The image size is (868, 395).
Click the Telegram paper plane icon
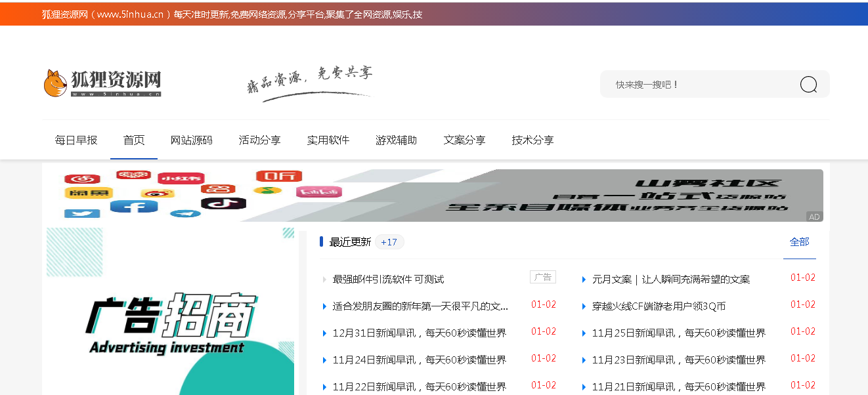(x=184, y=214)
